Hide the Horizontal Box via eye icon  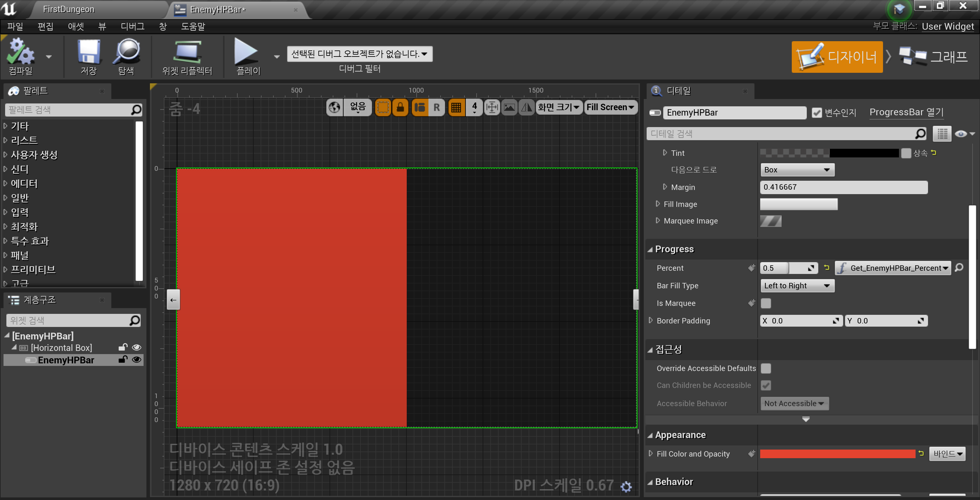[137, 347]
